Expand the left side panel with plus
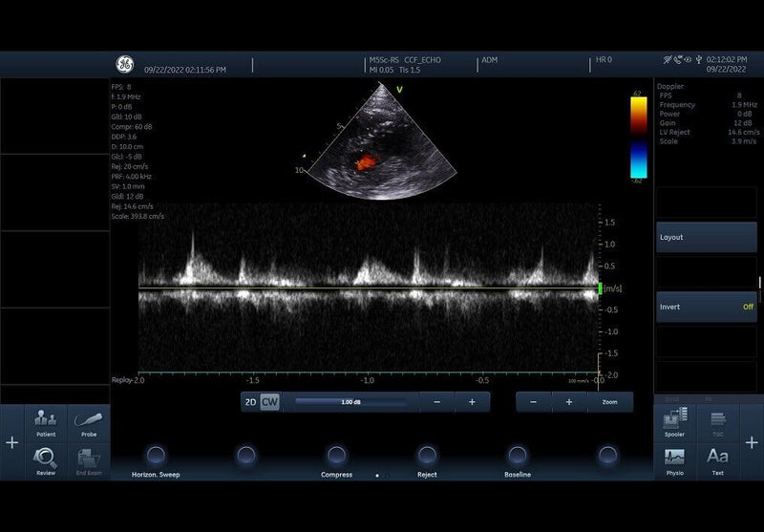 tap(11, 443)
